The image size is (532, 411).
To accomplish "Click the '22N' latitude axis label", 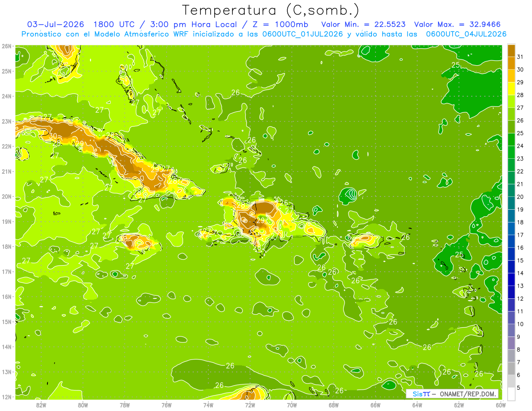I will (7, 146).
